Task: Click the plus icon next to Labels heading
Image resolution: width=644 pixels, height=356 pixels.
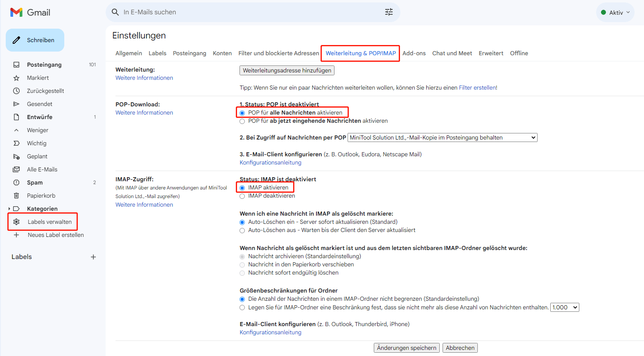Action: coord(93,257)
